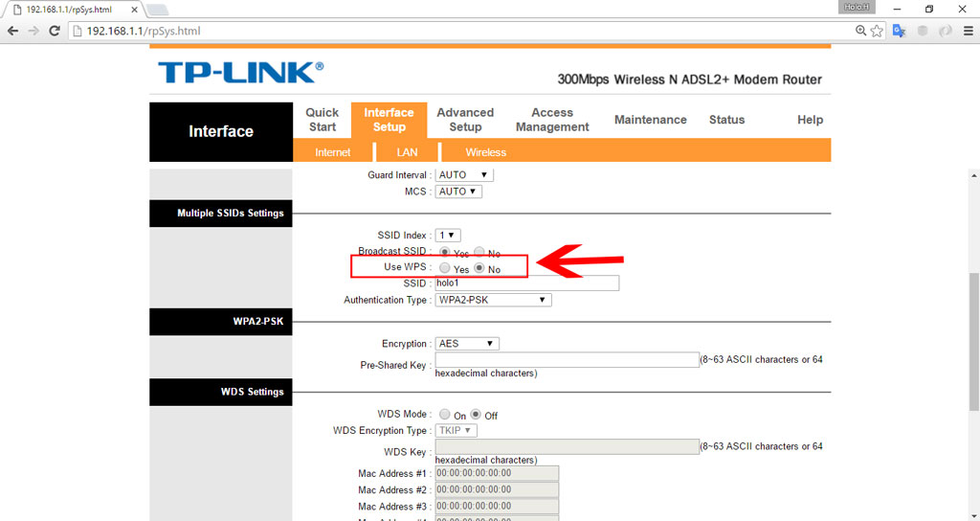Screen dimensions: 980x521
Task: Open the MCS dropdown
Action: (458, 192)
